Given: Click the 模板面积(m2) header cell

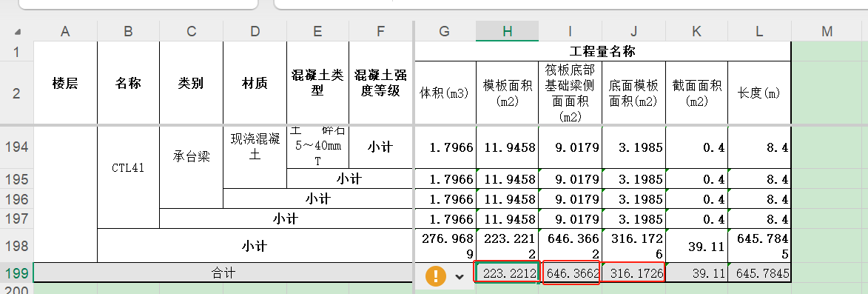Looking at the screenshot, I should pos(507,93).
